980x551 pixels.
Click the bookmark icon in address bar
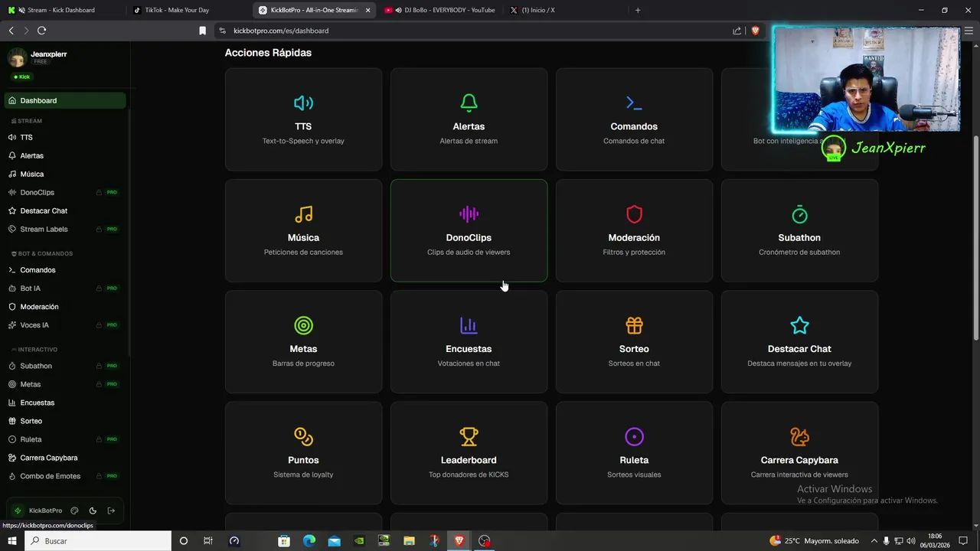point(202,31)
